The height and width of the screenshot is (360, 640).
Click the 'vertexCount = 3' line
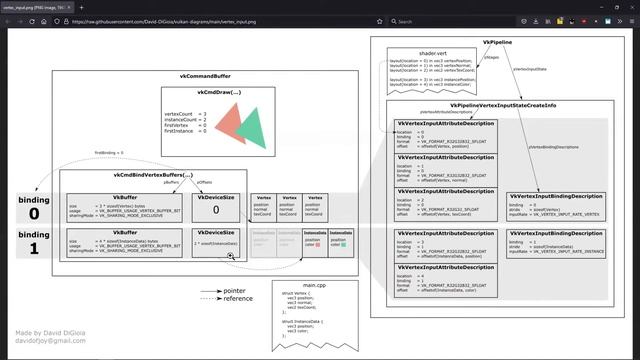coord(185,114)
